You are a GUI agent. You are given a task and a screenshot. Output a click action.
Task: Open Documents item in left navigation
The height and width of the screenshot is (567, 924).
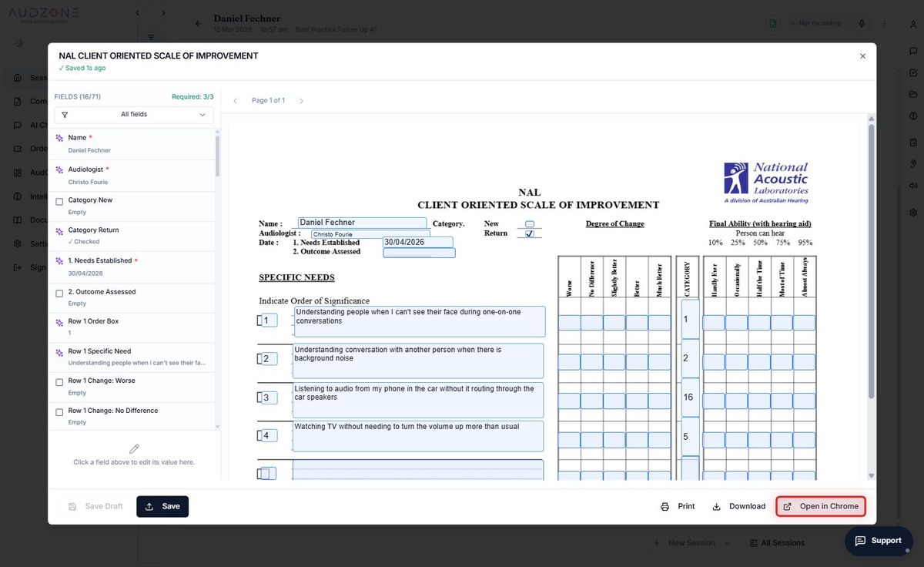tap(29, 220)
